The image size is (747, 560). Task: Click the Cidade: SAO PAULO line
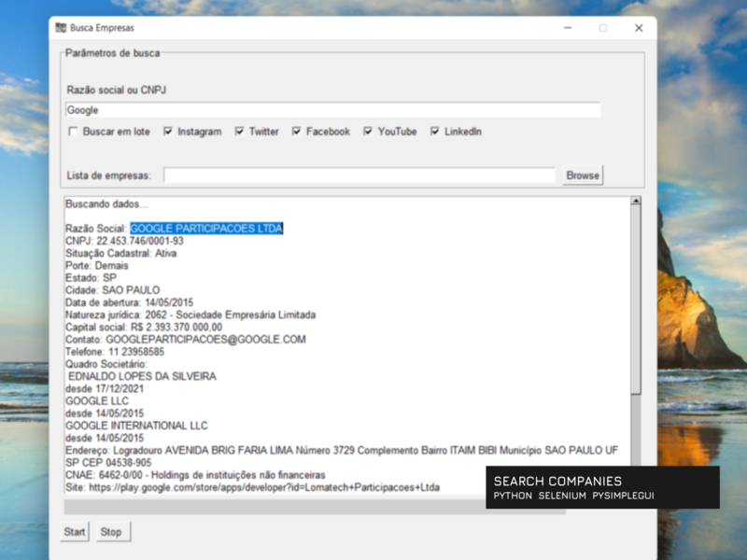(x=112, y=290)
